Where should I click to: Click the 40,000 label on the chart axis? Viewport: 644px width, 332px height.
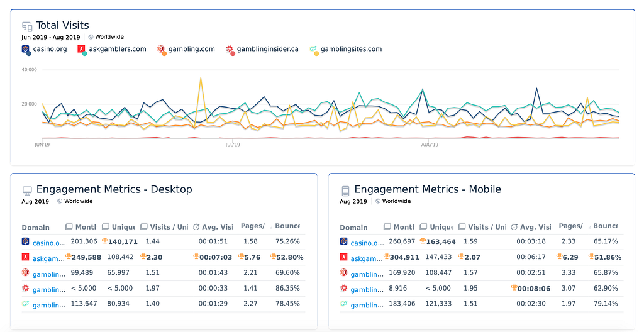29,69
